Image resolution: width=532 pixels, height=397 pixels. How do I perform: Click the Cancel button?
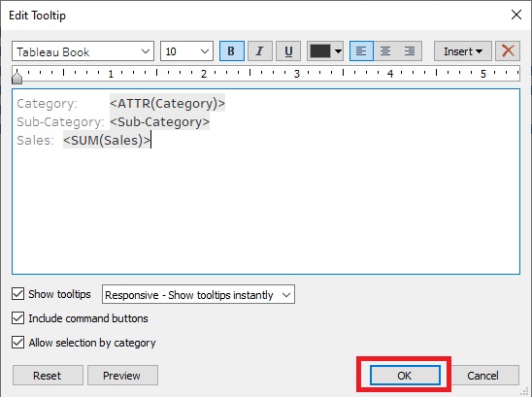(x=482, y=376)
